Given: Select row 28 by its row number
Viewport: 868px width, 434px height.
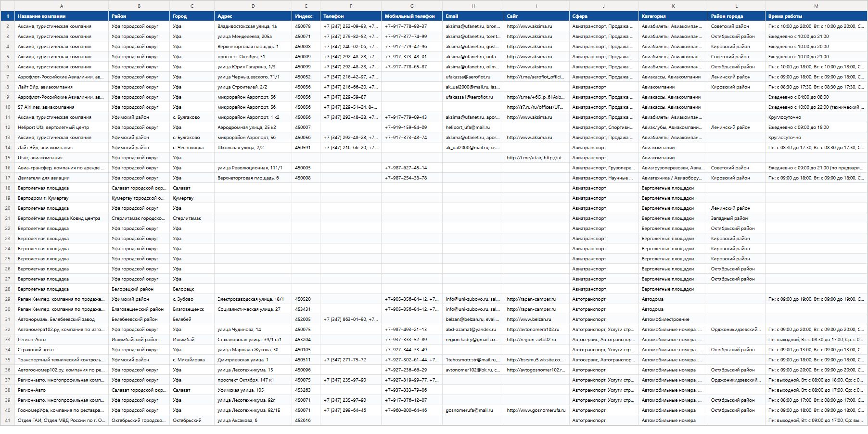Looking at the screenshot, I should (8, 289).
